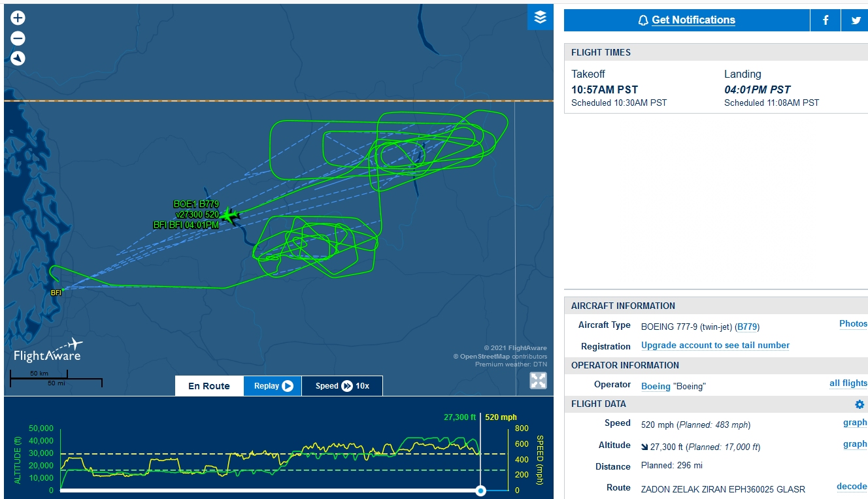Change replay Speed 10x
The width and height of the screenshot is (868, 499).
click(x=342, y=386)
